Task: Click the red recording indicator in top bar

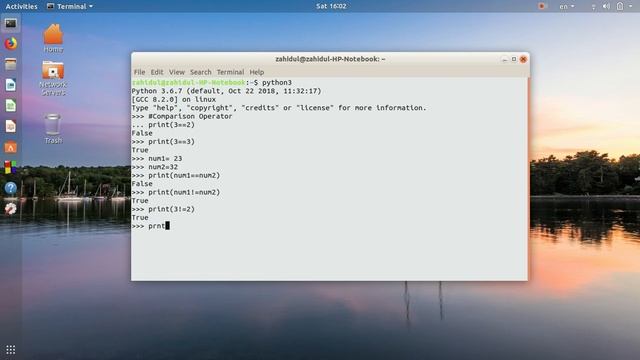Action: click(542, 6)
